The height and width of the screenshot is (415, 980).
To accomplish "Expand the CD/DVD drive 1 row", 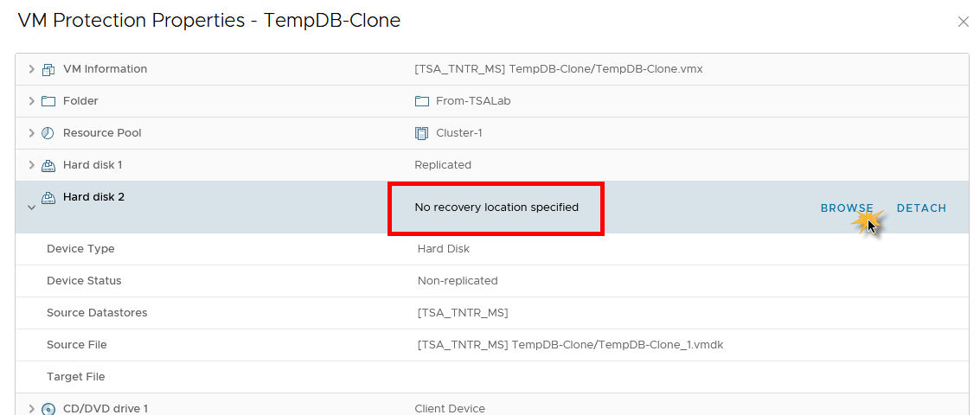I will [32, 408].
